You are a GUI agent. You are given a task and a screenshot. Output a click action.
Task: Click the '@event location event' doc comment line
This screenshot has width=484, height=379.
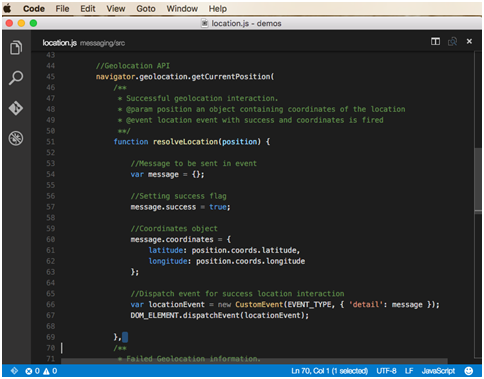250,120
